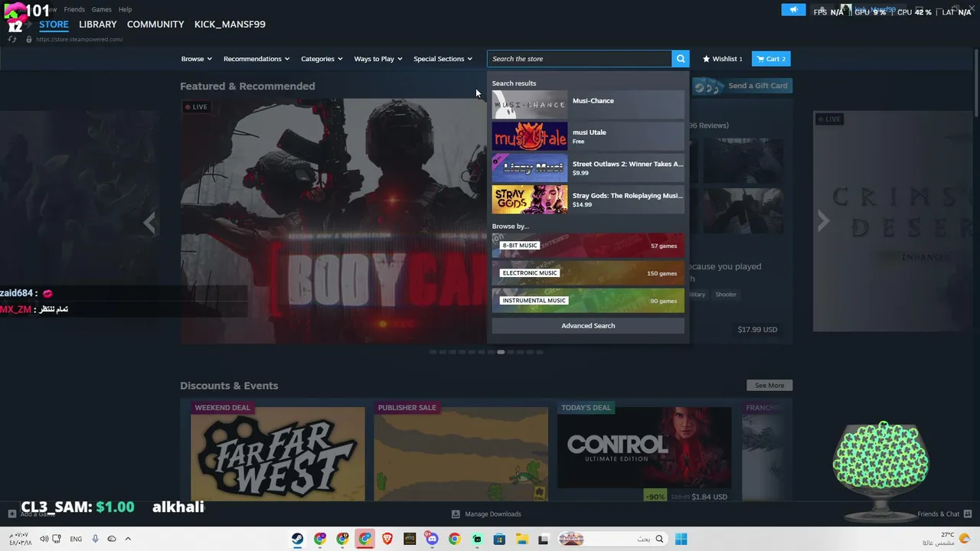Viewport: 980px width, 551px height.
Task: Switch input language from ENG
Action: (76, 539)
